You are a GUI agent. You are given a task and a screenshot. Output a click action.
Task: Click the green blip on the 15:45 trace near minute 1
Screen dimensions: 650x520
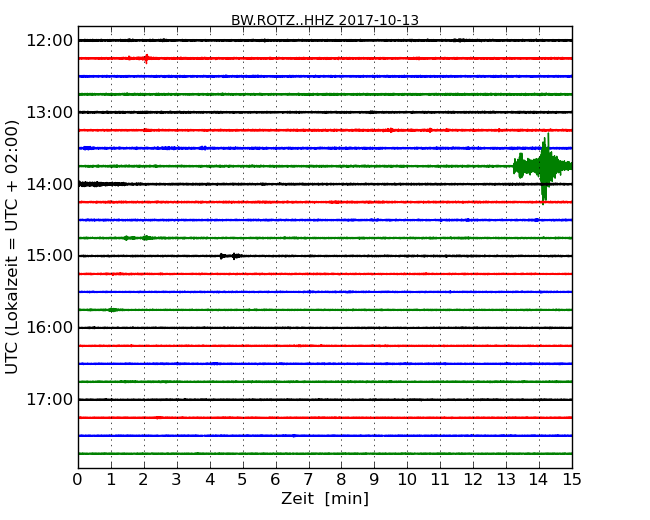point(113,310)
